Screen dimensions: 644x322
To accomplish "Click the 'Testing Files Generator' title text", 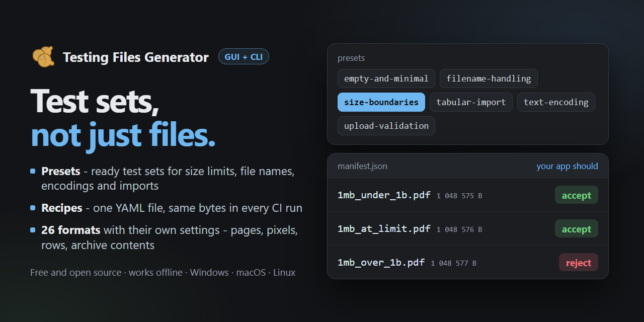I will pyautogui.click(x=136, y=57).
